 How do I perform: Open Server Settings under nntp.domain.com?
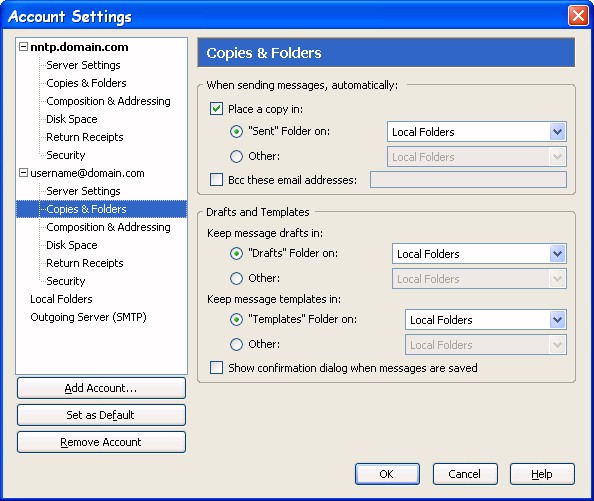83,65
